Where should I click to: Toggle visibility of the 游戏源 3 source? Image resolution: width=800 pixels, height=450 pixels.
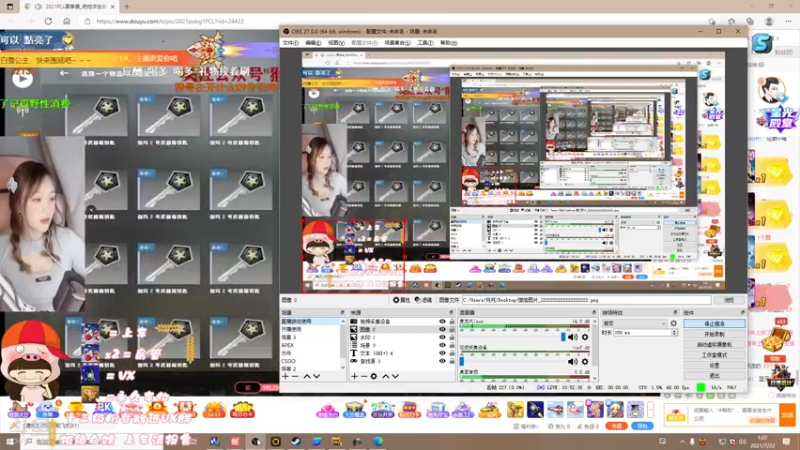pyautogui.click(x=442, y=361)
